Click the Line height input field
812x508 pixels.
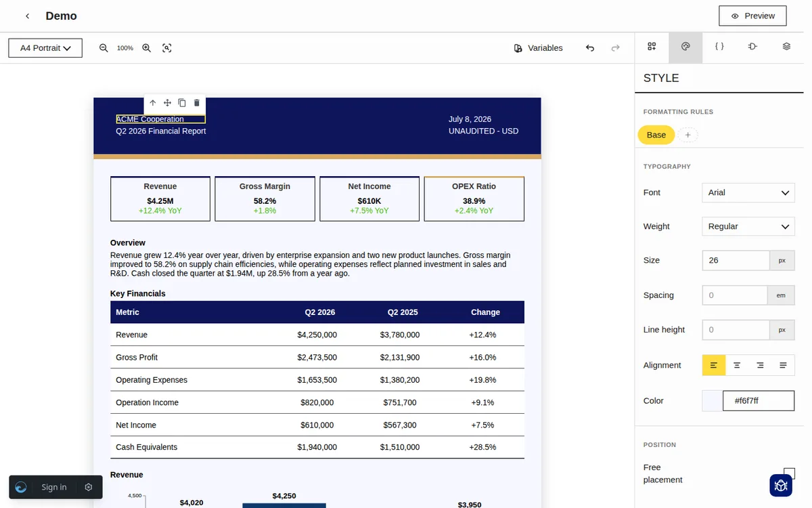736,330
